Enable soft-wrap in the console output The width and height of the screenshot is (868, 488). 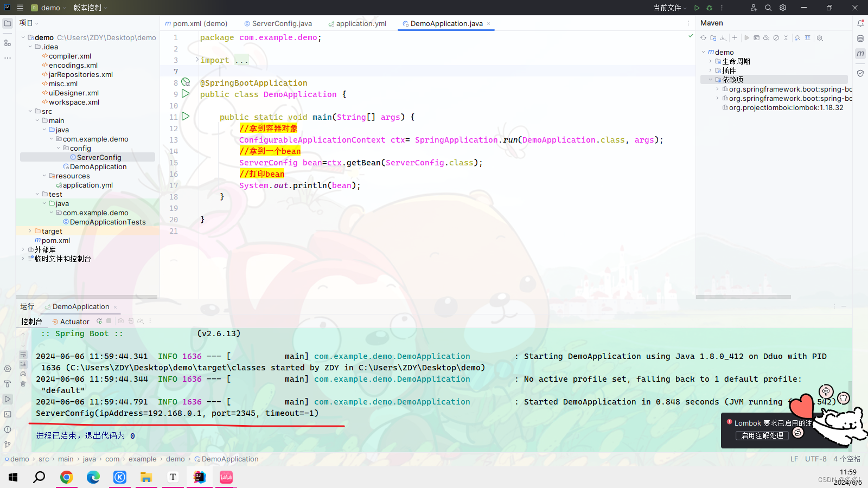(23, 354)
